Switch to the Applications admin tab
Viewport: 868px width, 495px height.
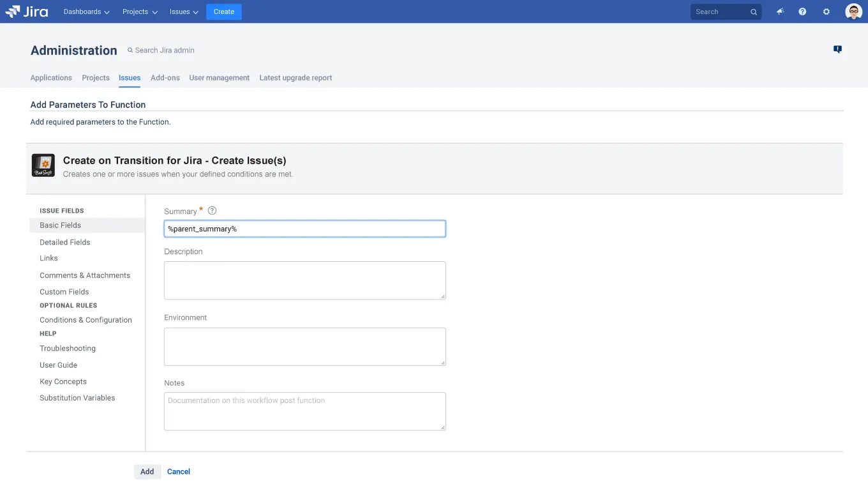click(51, 77)
